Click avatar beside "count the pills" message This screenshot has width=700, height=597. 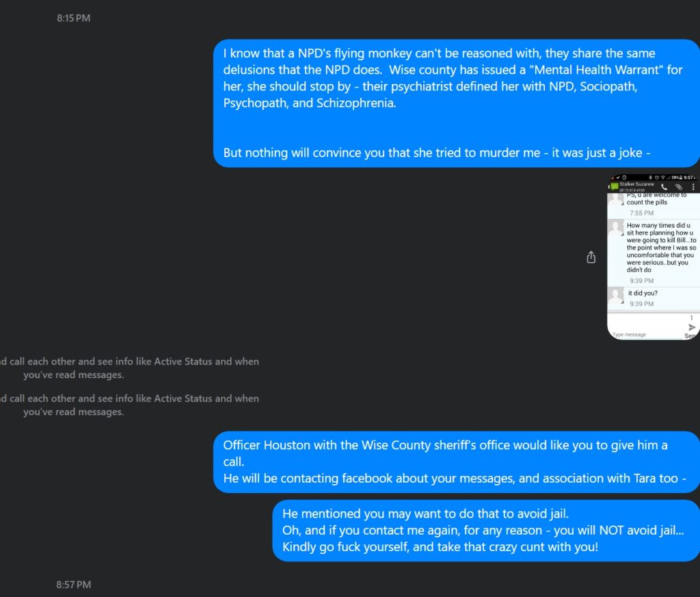coord(616,199)
